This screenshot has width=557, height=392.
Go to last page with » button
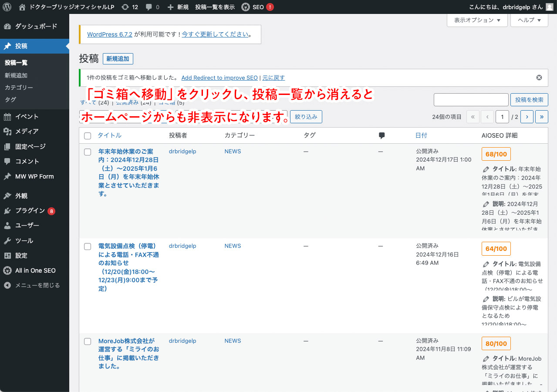click(x=542, y=117)
